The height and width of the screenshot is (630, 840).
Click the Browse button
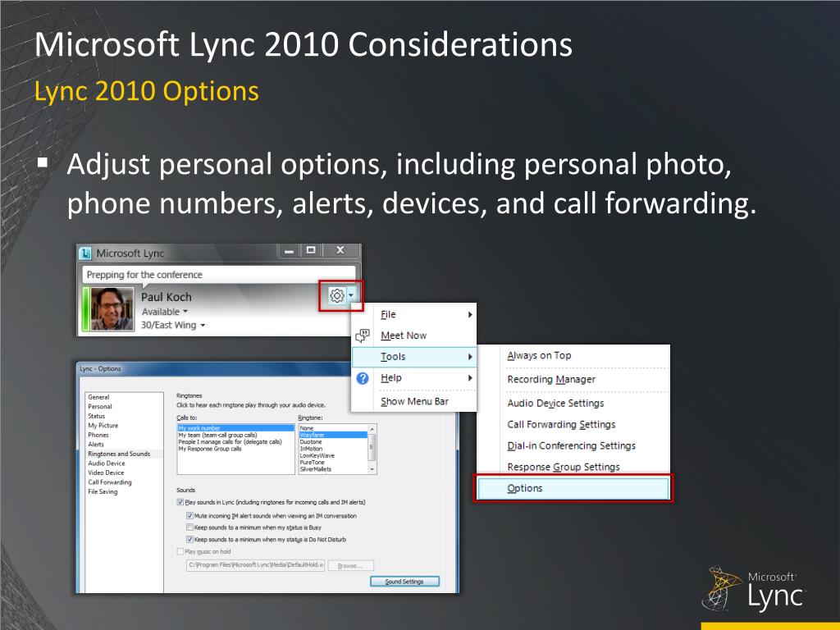[350, 566]
